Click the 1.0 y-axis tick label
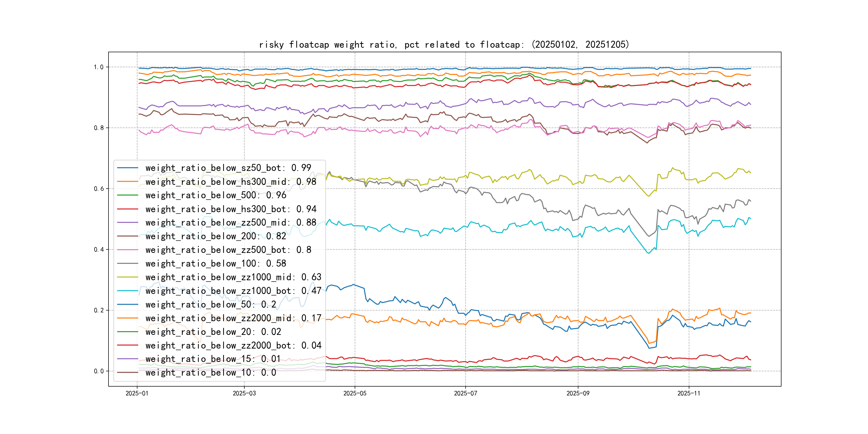The width and height of the screenshot is (868, 434). [x=99, y=67]
